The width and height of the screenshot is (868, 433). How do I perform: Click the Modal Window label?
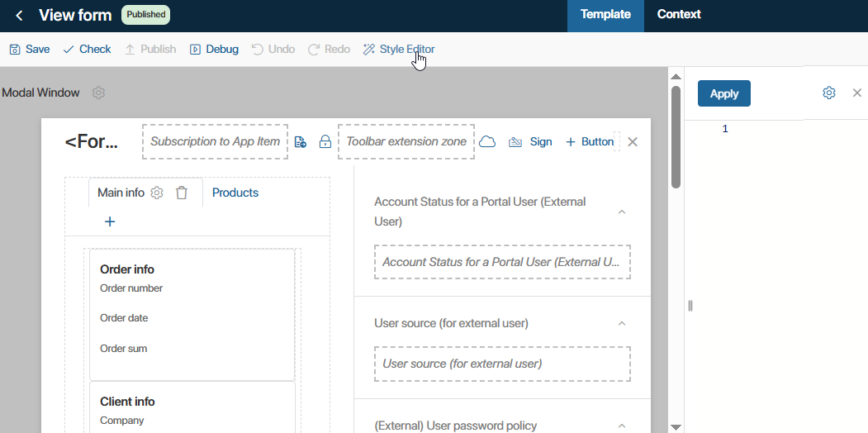(41, 93)
